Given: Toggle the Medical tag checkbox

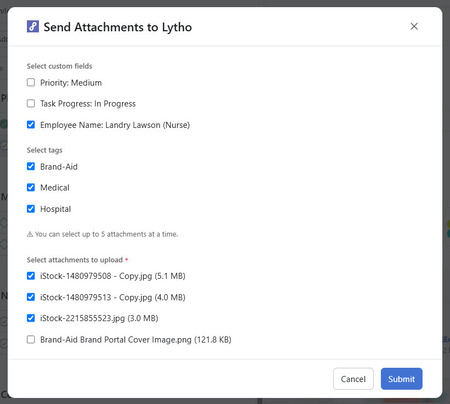Looking at the screenshot, I should coord(31,187).
